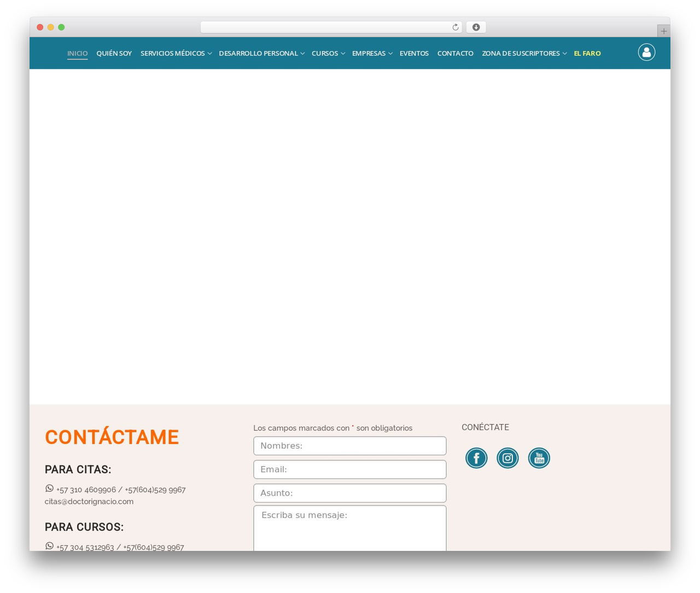Open the YouTube channel icon
Screen dimensions: 700x593
539,458
